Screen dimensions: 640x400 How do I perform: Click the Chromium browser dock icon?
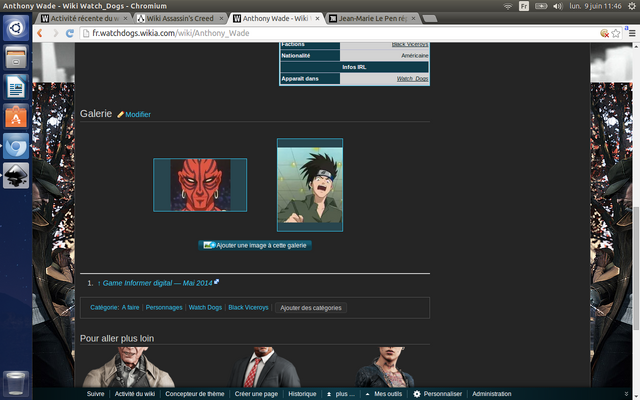16,146
